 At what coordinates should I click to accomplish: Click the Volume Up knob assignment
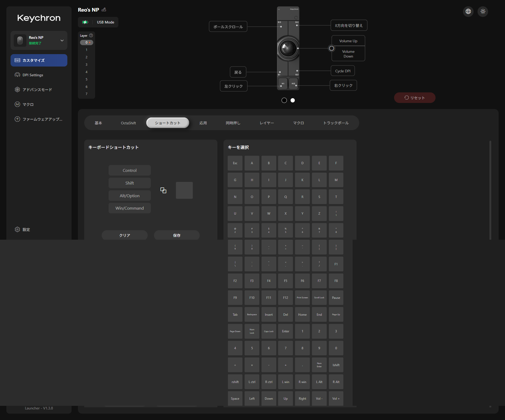(x=348, y=41)
